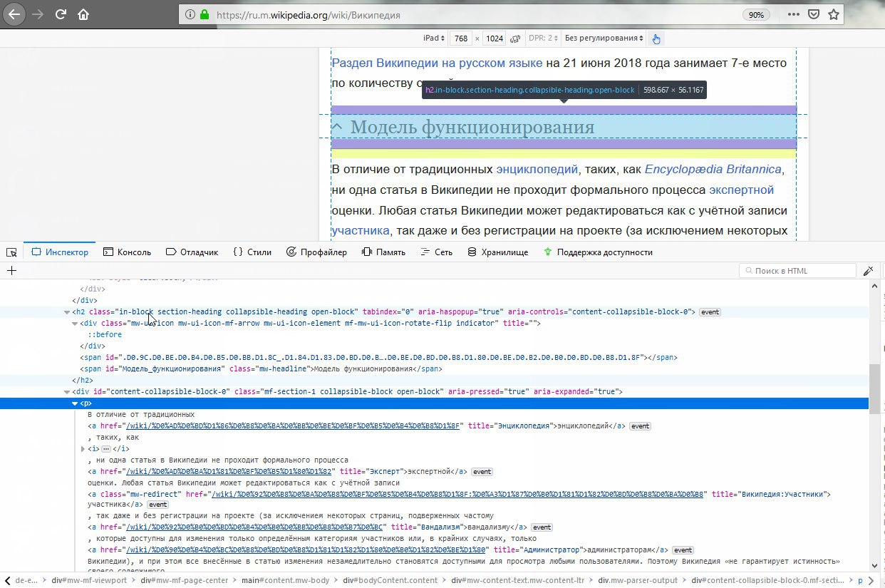Bookmark this page with the star
Image resolution: width=885 pixels, height=588 pixels.
coord(834,14)
